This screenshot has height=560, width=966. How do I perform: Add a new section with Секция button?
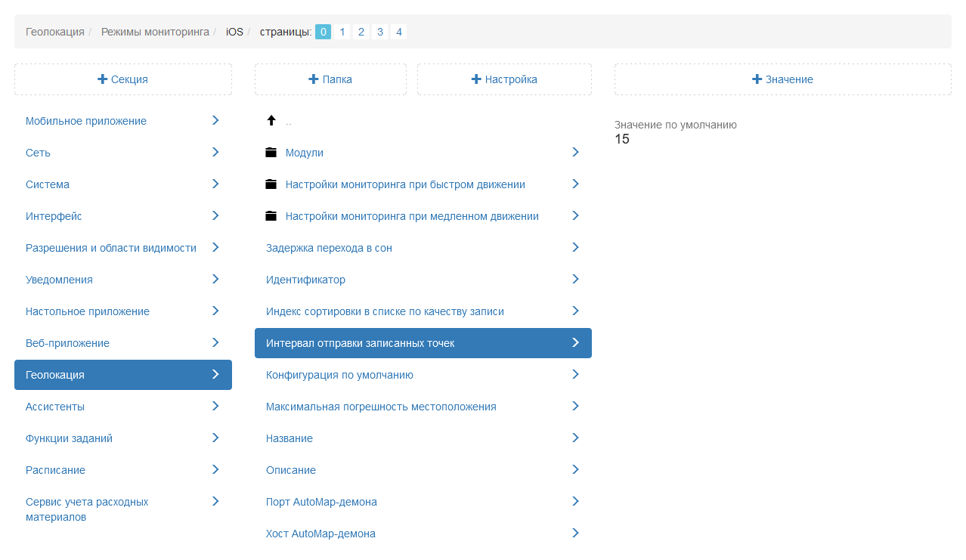pyautogui.click(x=123, y=79)
